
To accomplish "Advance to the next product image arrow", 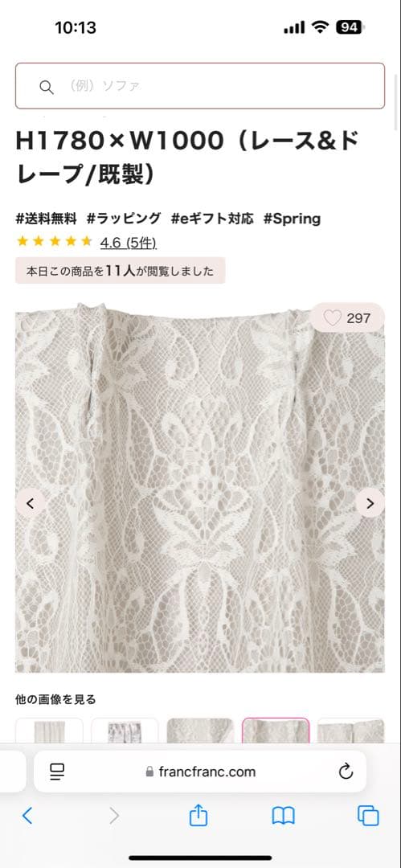I will (x=370, y=503).
